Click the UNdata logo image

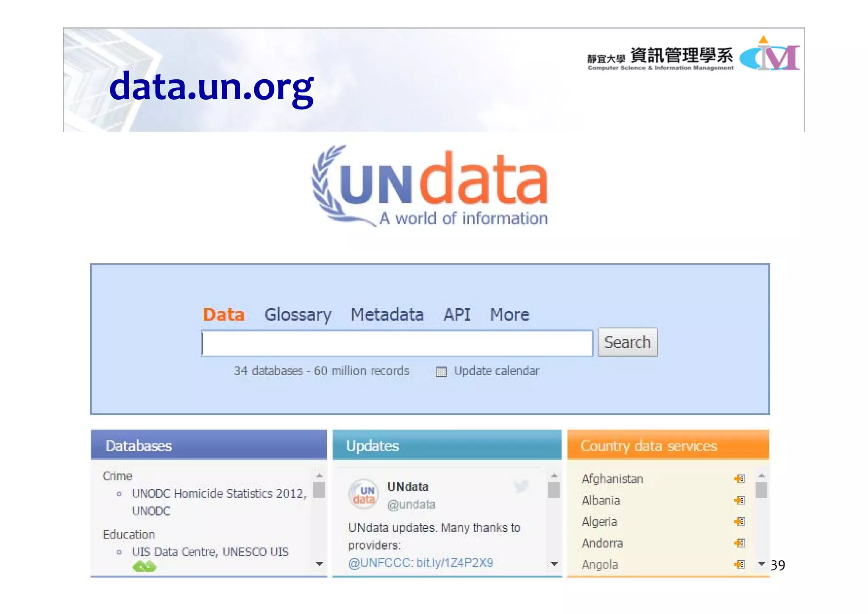point(430,186)
